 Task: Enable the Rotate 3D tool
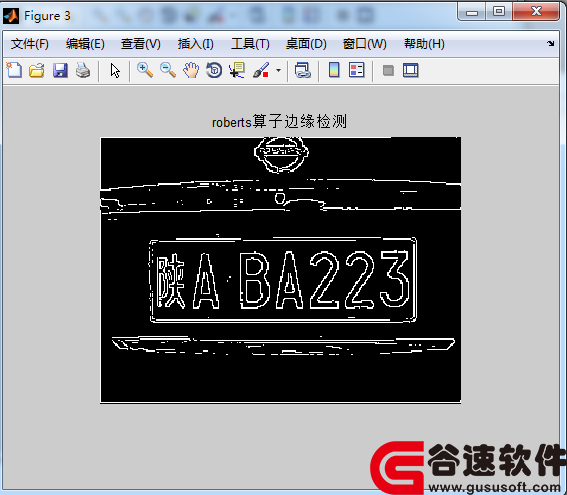point(214,70)
